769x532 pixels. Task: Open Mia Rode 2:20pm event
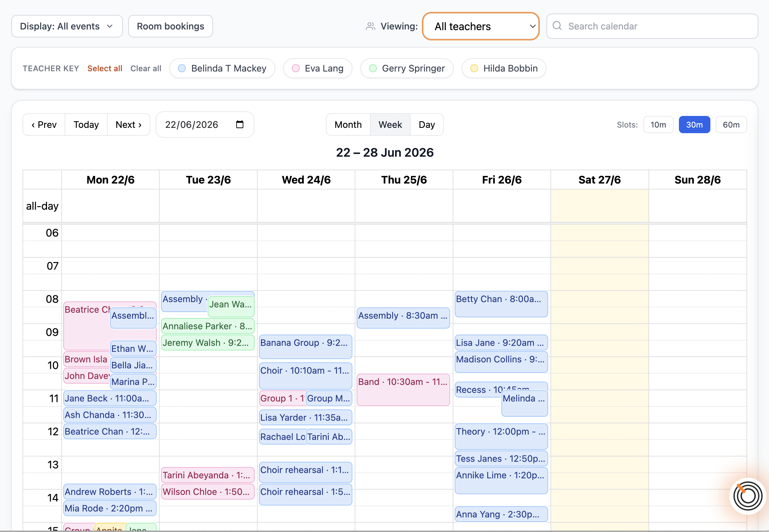coord(110,508)
